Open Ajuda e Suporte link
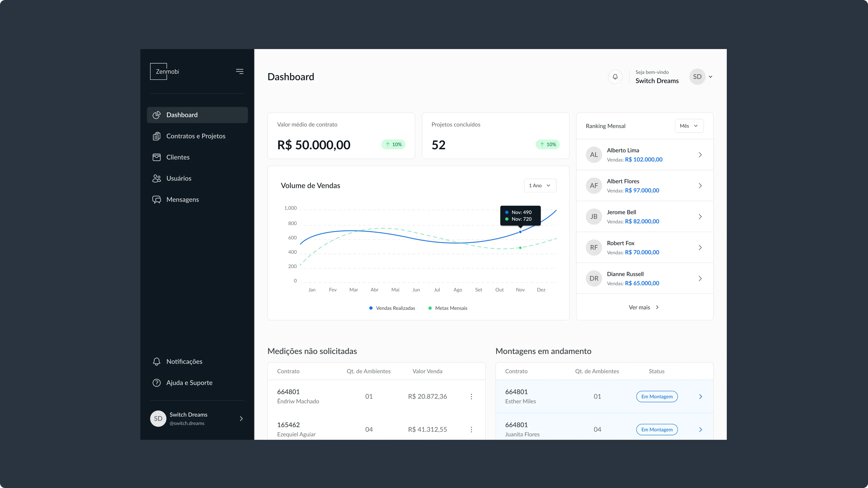The height and width of the screenshot is (488, 868). pyautogui.click(x=197, y=383)
